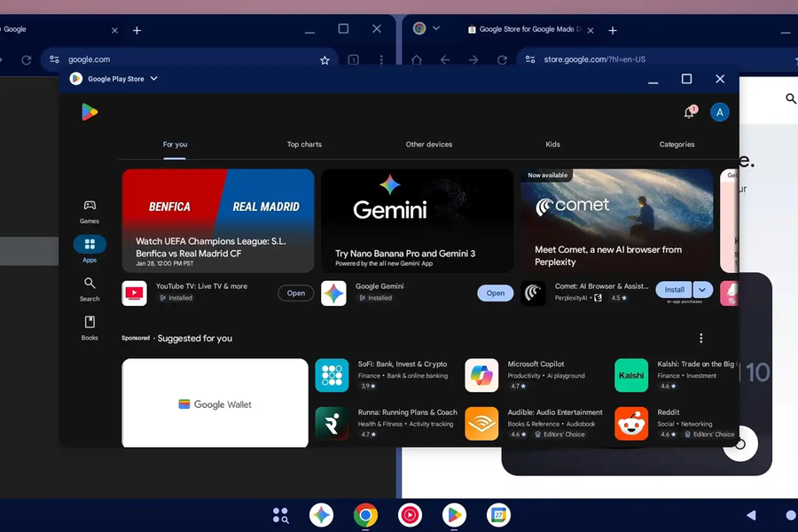Click the Audible app icon

click(x=481, y=424)
